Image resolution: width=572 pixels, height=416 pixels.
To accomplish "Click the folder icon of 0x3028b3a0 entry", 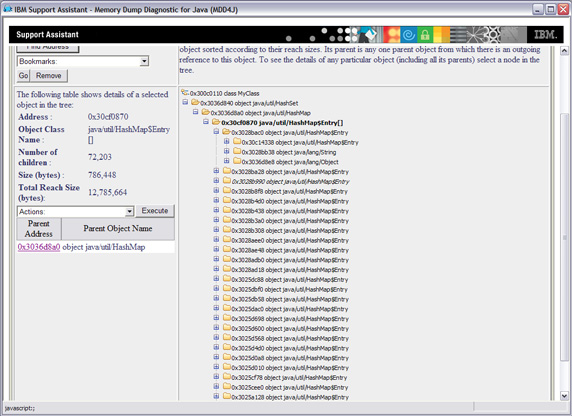I will 227,220.
